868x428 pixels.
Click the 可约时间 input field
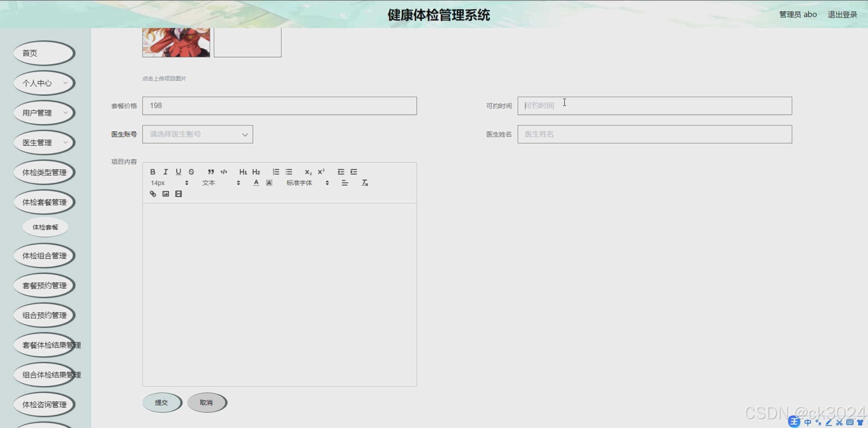tap(654, 106)
